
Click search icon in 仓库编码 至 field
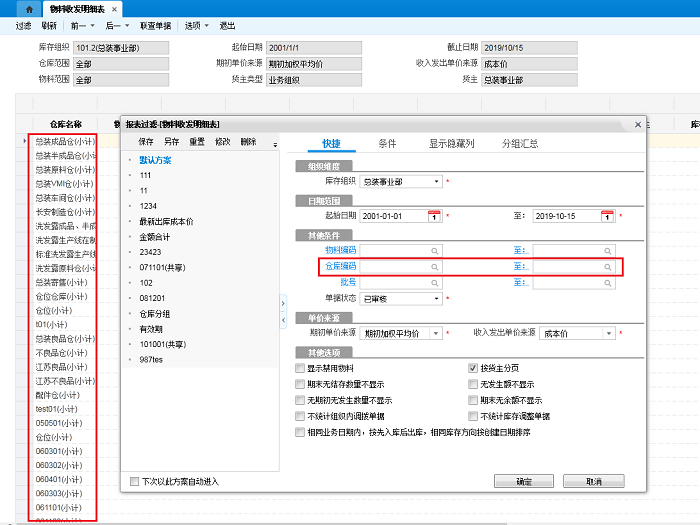(x=608, y=267)
